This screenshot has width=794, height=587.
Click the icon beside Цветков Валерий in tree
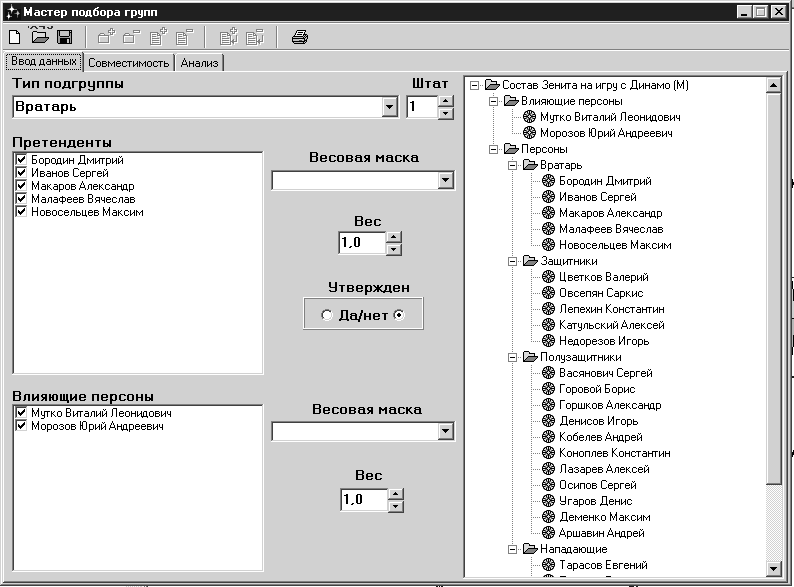click(x=548, y=277)
